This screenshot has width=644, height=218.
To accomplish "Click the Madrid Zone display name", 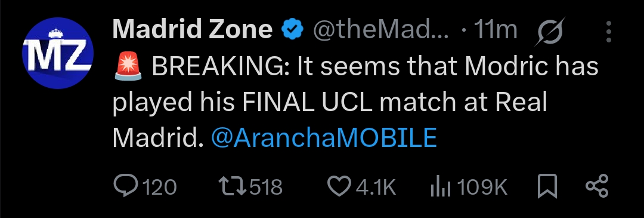I will point(193,30).
